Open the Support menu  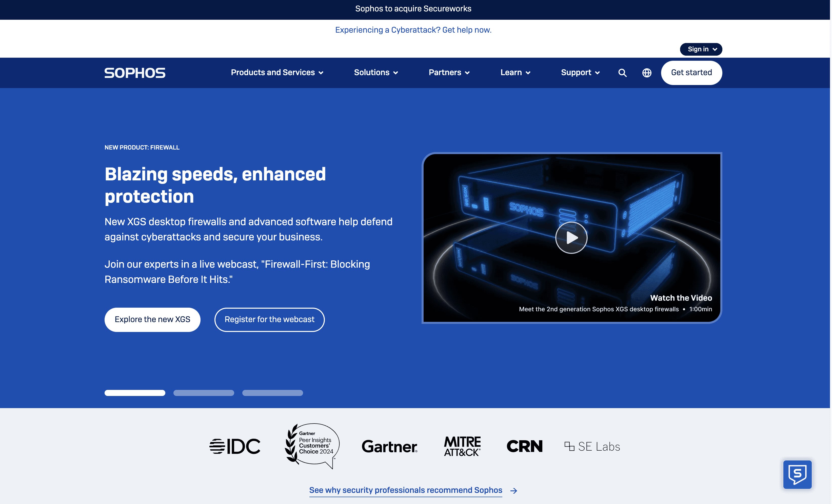(x=580, y=73)
